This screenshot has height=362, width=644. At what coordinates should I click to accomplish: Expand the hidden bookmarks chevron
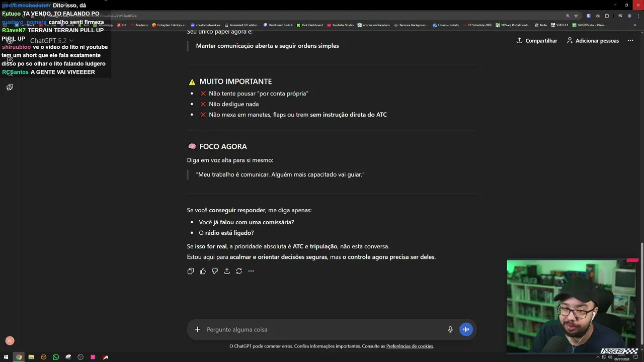(x=634, y=25)
